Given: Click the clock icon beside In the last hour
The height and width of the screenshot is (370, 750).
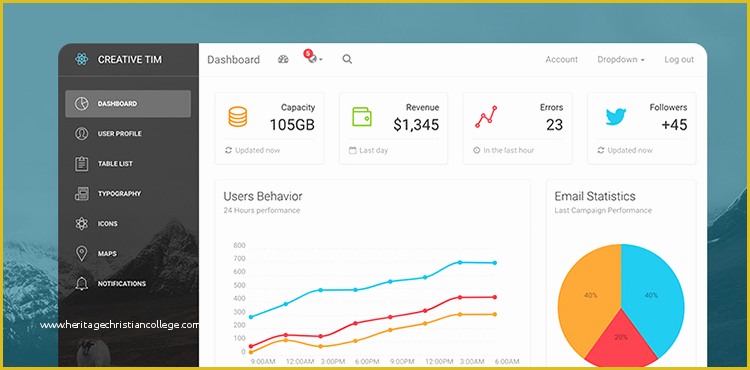Looking at the screenshot, I should click(476, 150).
